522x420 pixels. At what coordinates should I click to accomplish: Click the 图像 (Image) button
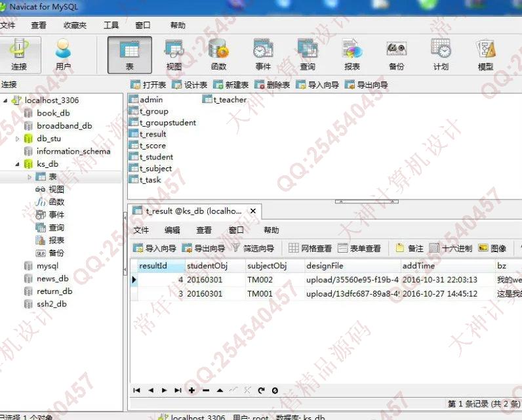point(492,248)
